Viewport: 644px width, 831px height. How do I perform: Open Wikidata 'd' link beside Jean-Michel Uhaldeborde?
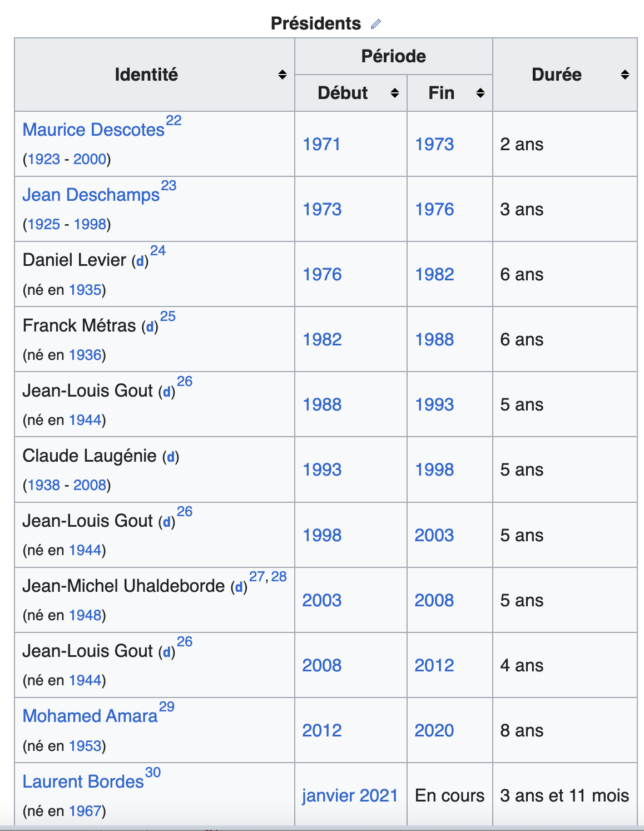239,587
